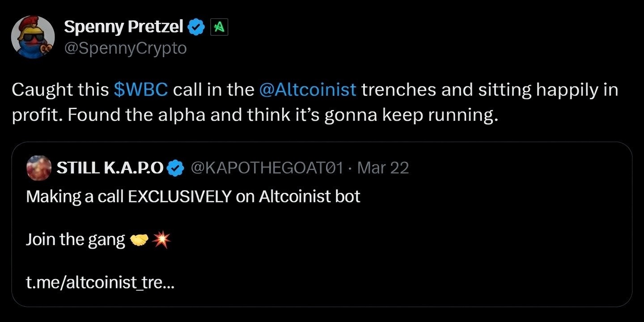Click the quoted tweet author's avatar

tap(39, 168)
